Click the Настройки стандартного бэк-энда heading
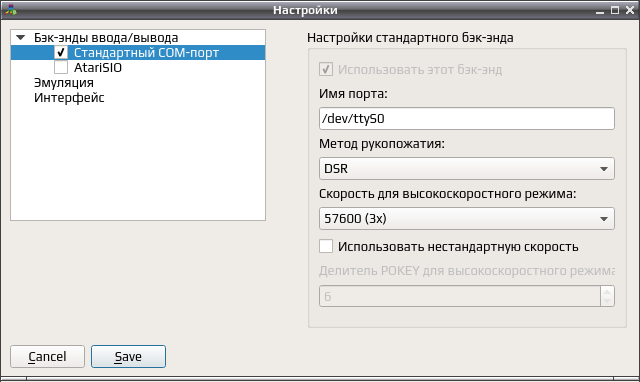This screenshot has width=640, height=382. pos(410,38)
